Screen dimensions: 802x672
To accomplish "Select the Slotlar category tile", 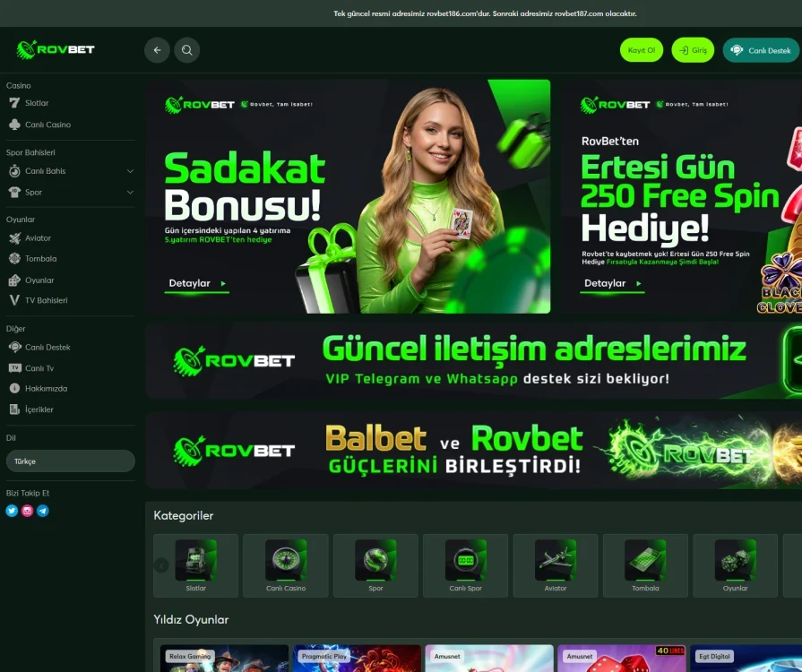I will pyautogui.click(x=196, y=565).
